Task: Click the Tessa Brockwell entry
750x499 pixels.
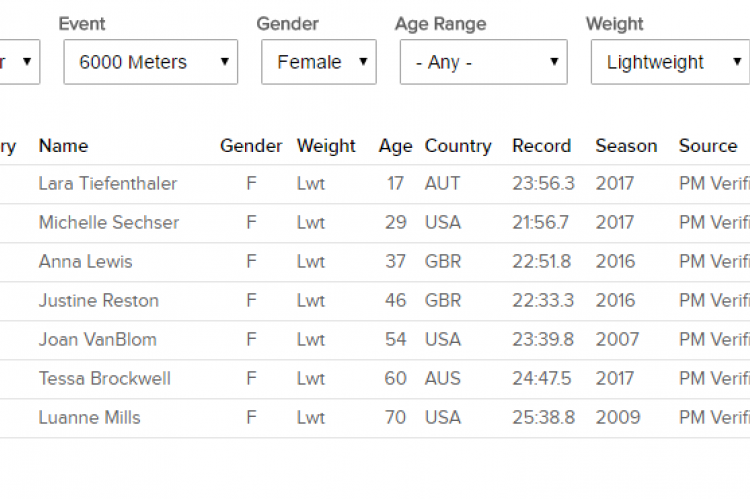Action: pyautogui.click(x=104, y=379)
